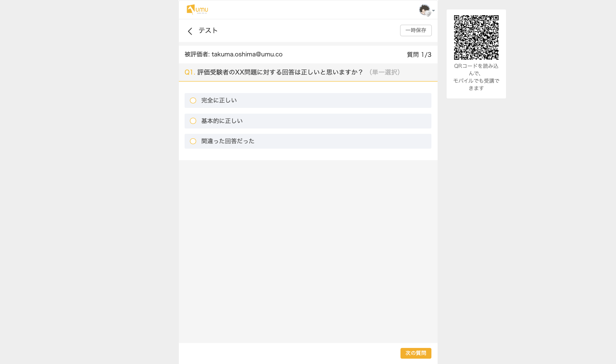Screen dimensions: 616x364
Task: Expand the dropdown arrow beside avatar
Action: pos(433,11)
